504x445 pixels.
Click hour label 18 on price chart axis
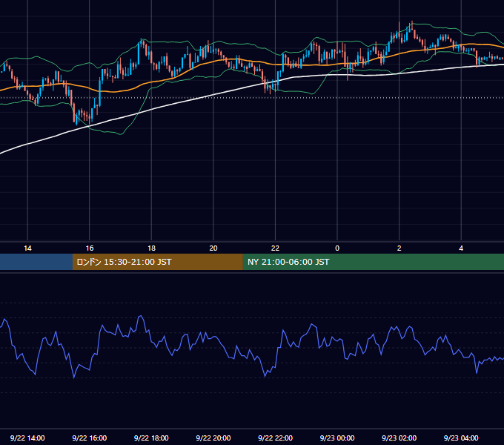[x=151, y=248]
